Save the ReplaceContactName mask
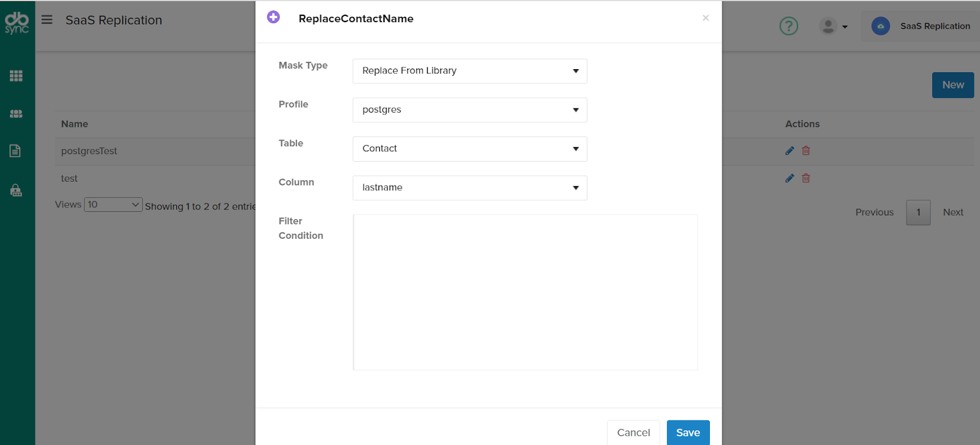The height and width of the screenshot is (445, 980). click(688, 432)
